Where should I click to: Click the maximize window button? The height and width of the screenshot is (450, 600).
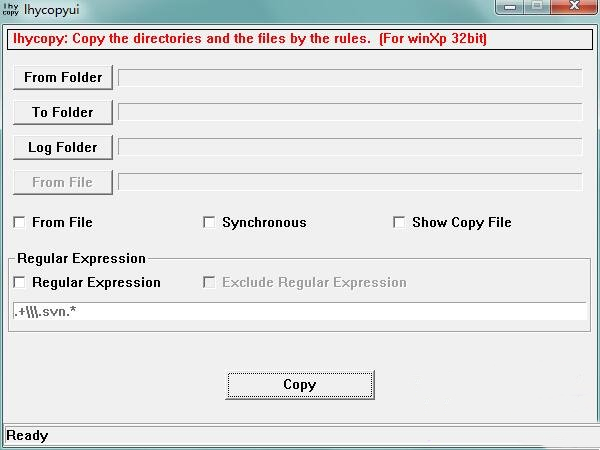tap(537, 7)
